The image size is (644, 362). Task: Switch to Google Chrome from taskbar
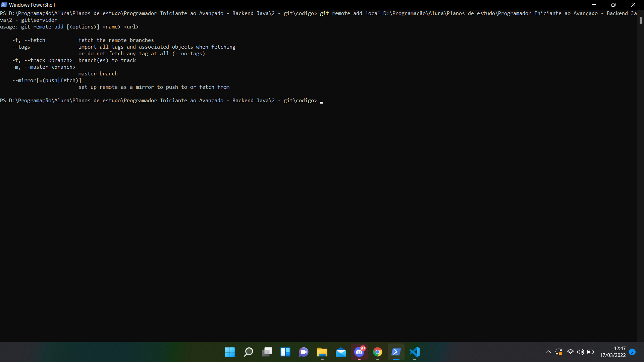point(378,352)
